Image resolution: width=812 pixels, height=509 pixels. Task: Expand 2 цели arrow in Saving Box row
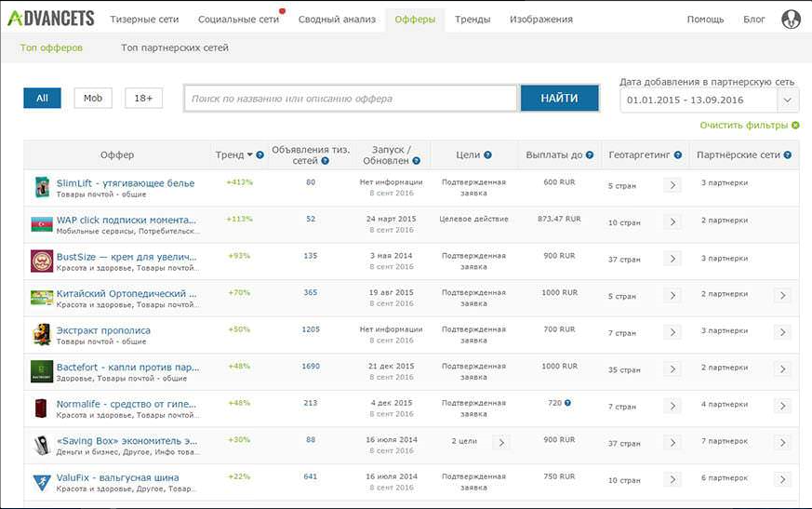500,443
